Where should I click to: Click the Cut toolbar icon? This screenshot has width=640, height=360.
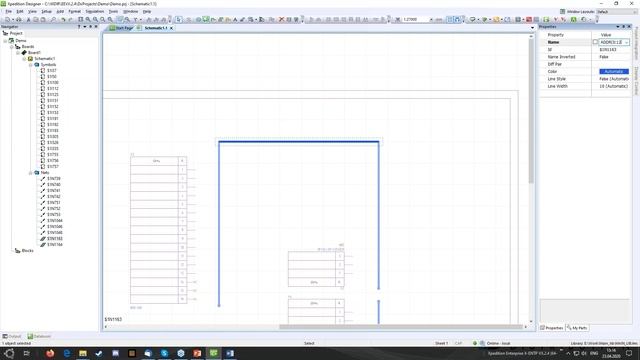click(28, 19)
